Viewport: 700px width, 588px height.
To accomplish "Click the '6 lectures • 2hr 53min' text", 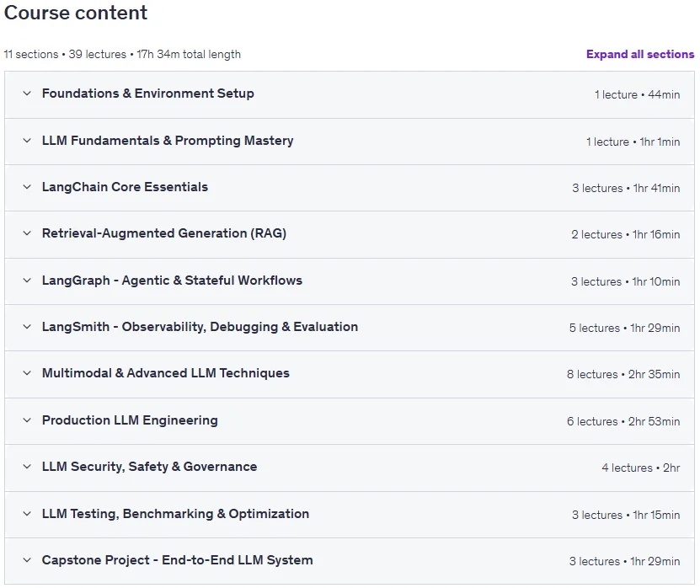I will (x=623, y=421).
